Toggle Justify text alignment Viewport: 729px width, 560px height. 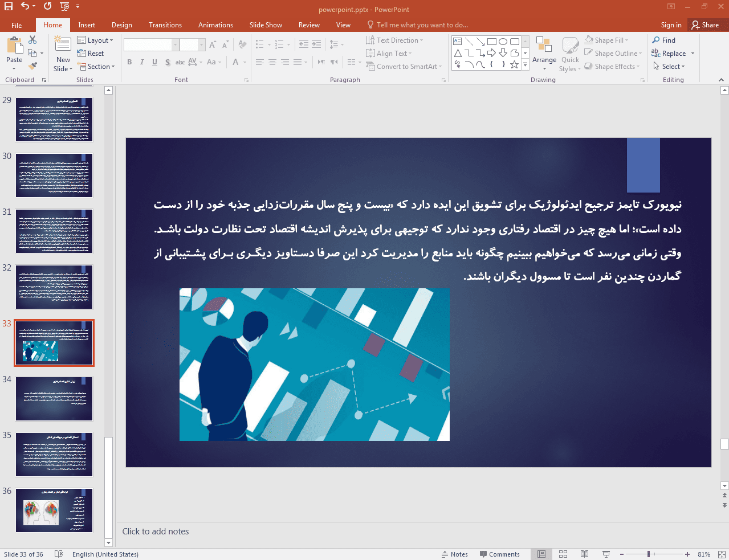coord(297,62)
